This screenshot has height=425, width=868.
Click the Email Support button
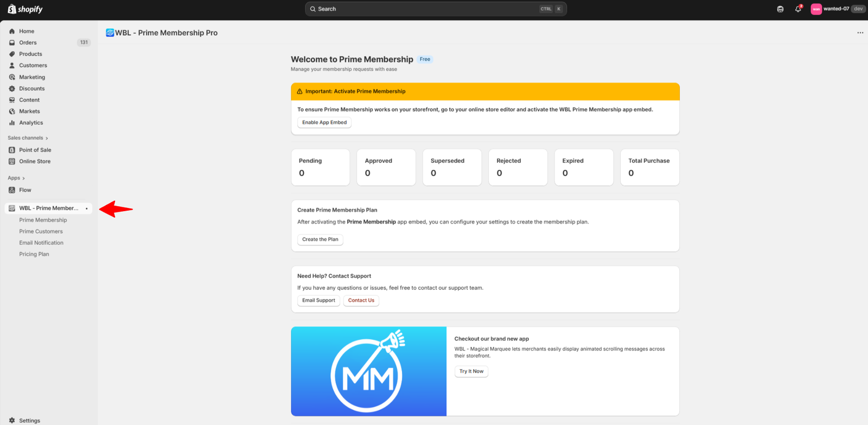pos(318,301)
